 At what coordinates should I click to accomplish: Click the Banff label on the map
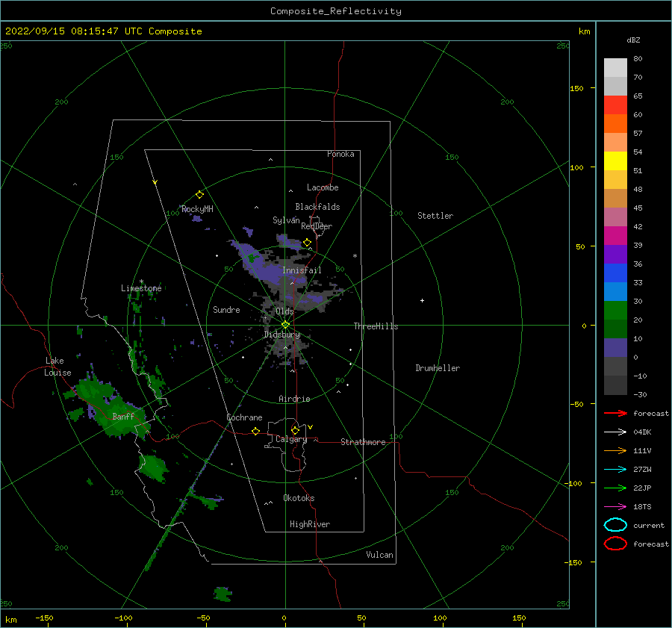click(x=123, y=416)
